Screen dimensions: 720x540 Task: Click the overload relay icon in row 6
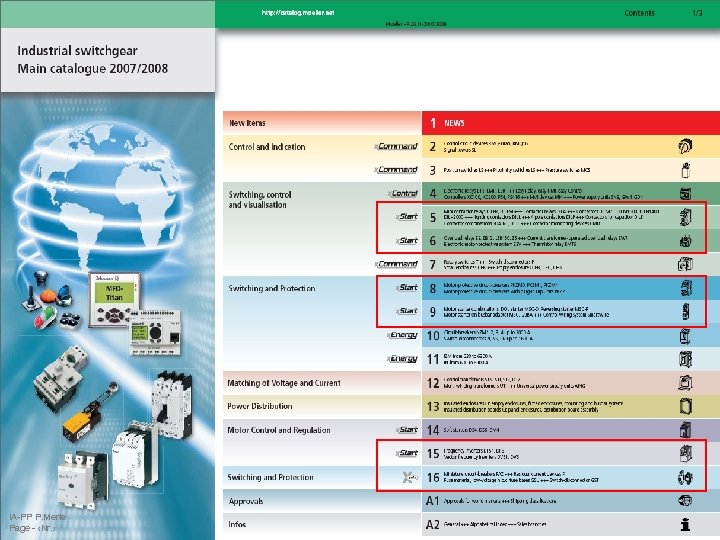[x=686, y=241]
